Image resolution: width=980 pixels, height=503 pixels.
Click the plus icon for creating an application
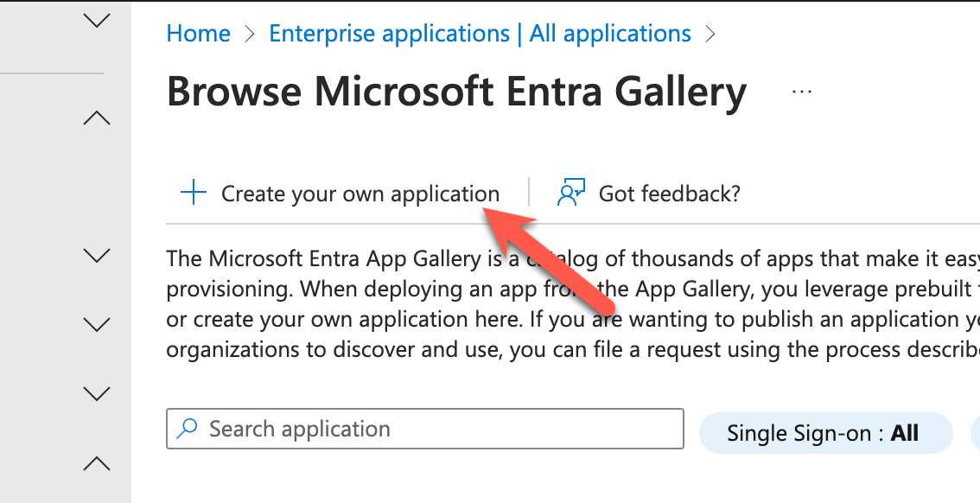(193, 193)
